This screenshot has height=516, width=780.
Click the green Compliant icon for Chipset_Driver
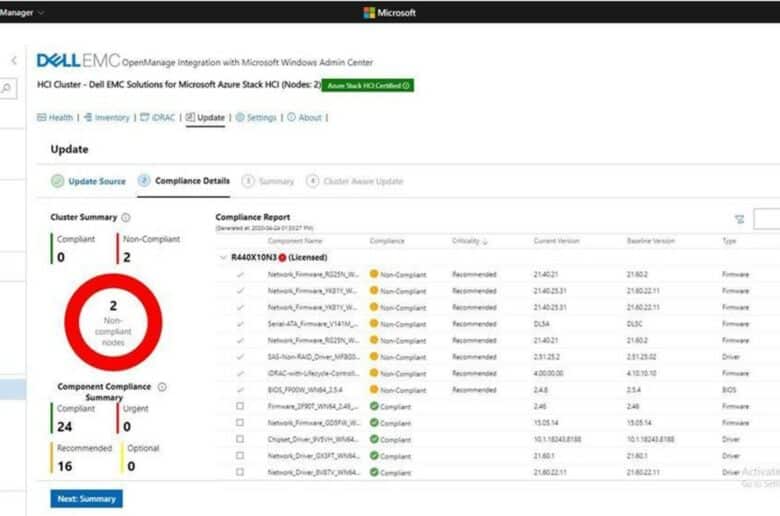point(374,439)
